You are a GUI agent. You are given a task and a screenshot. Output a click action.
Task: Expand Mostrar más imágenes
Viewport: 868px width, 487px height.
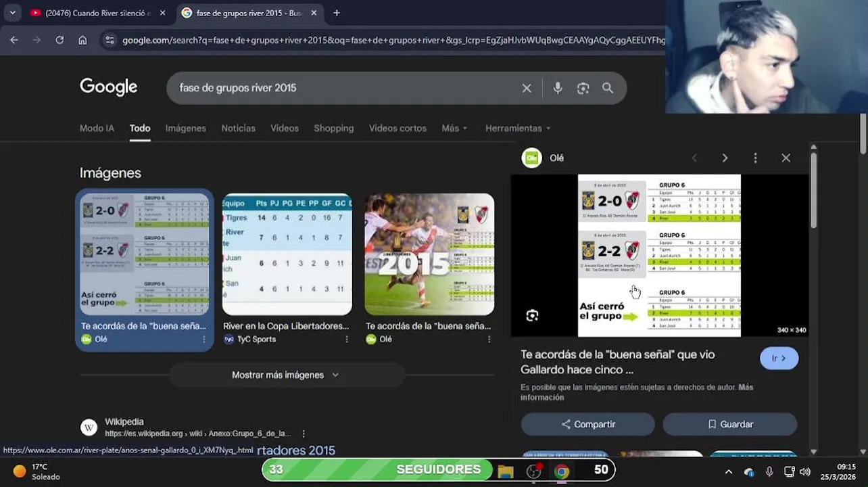[x=287, y=375]
